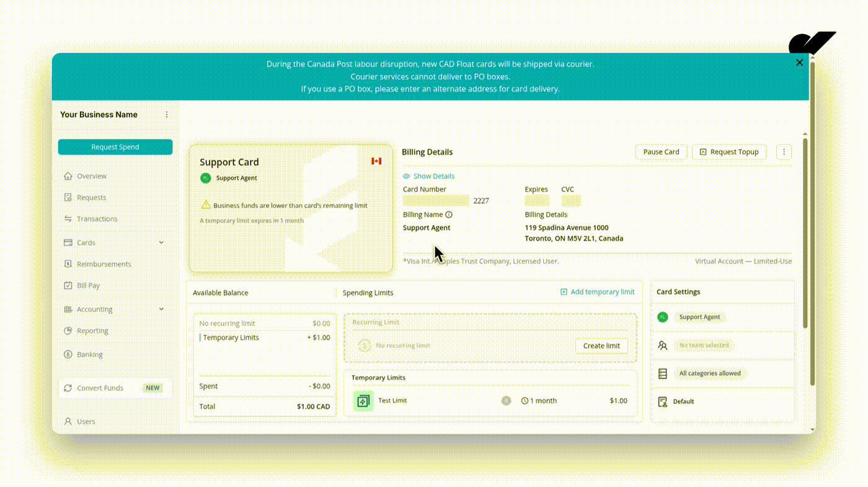Click the Support Card thumbnail
868x487 pixels.
pyautogui.click(x=290, y=209)
